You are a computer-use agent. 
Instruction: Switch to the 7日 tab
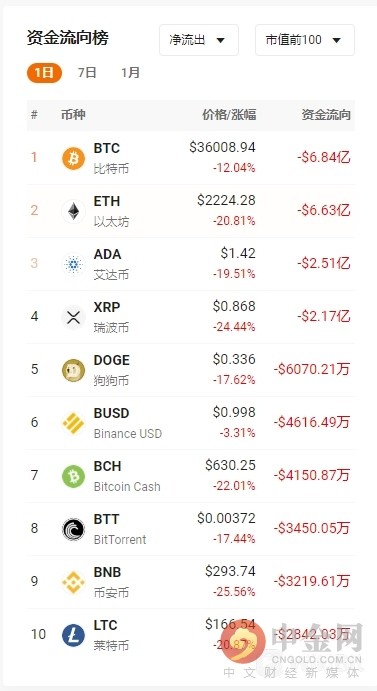coord(87,73)
